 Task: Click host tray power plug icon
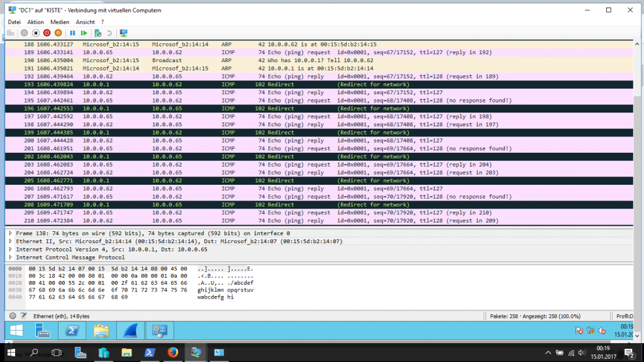(559, 353)
